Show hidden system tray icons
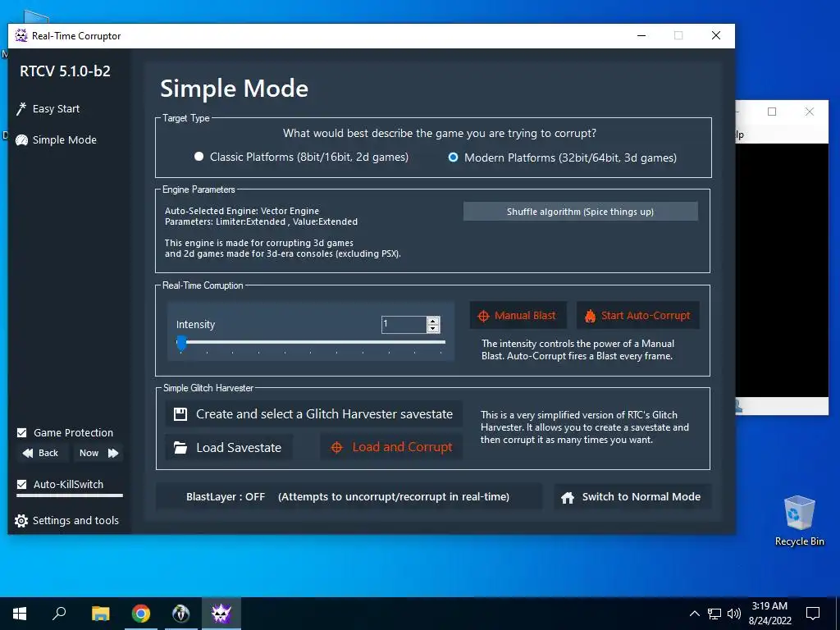The width and height of the screenshot is (840, 630). click(x=694, y=614)
